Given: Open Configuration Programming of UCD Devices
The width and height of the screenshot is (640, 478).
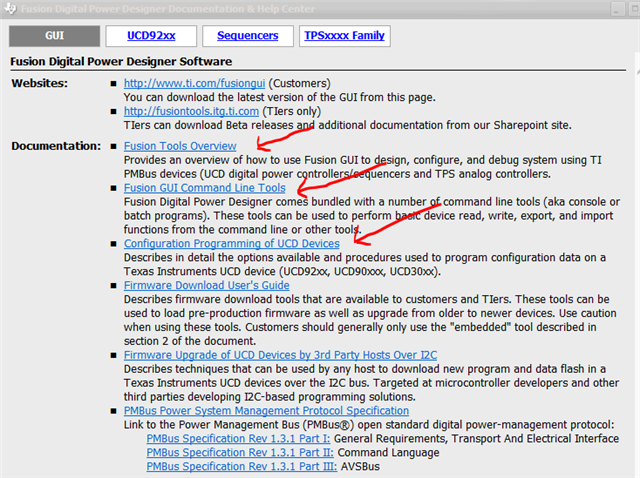Looking at the screenshot, I should (231, 243).
